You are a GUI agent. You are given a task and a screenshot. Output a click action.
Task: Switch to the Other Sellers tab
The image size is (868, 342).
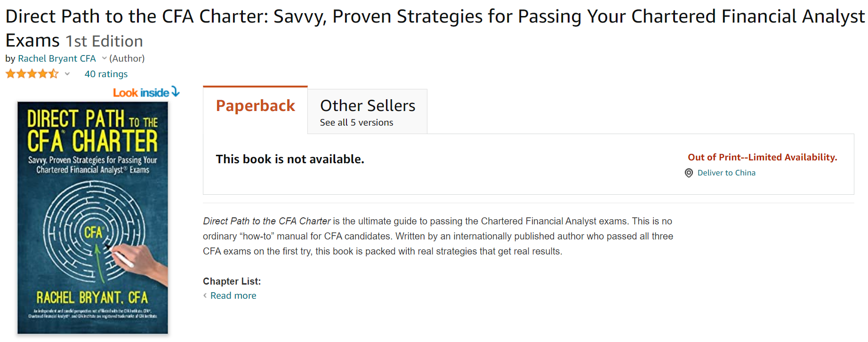(x=367, y=106)
